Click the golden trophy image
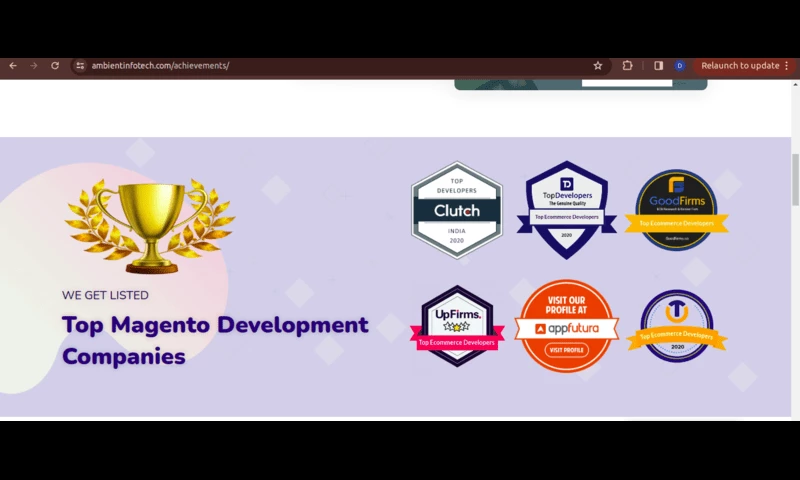The image size is (800, 480). pyautogui.click(x=150, y=223)
